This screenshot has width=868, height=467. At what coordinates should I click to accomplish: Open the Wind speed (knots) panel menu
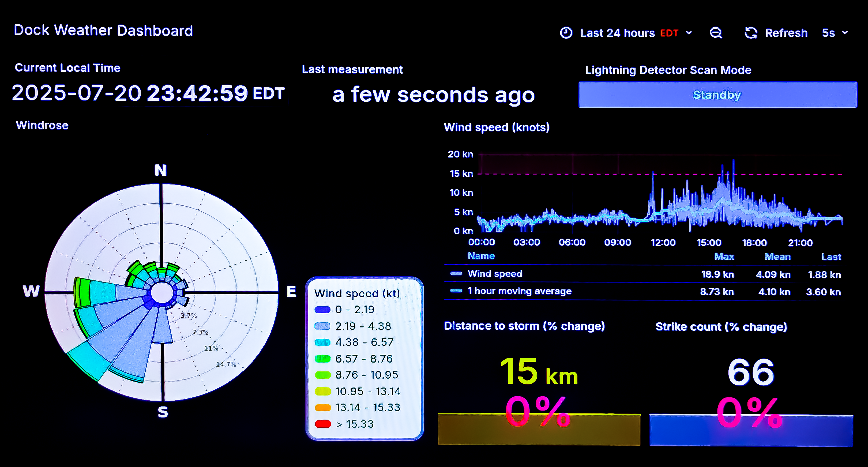coord(496,127)
